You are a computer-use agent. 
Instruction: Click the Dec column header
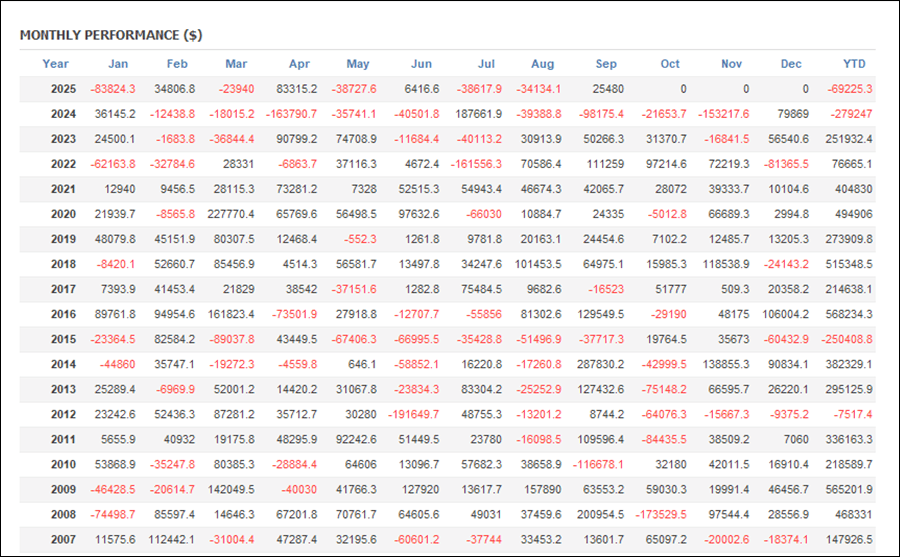click(791, 64)
